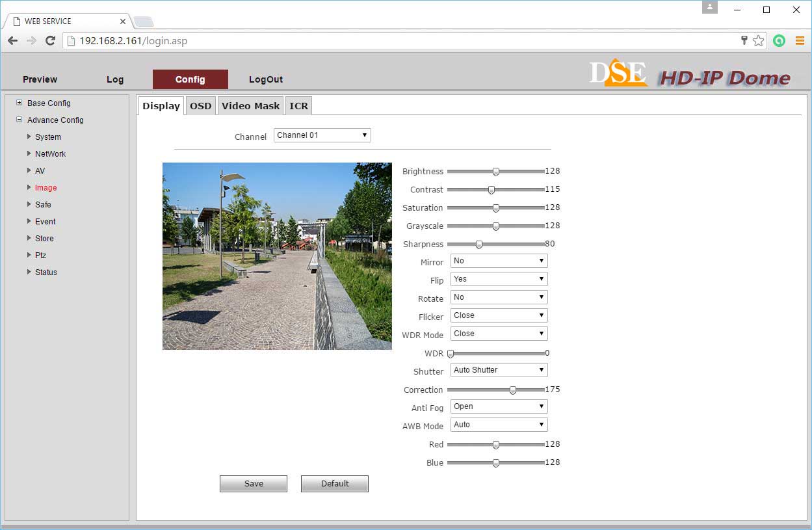
Task: Open the Preview menu
Action: point(40,79)
